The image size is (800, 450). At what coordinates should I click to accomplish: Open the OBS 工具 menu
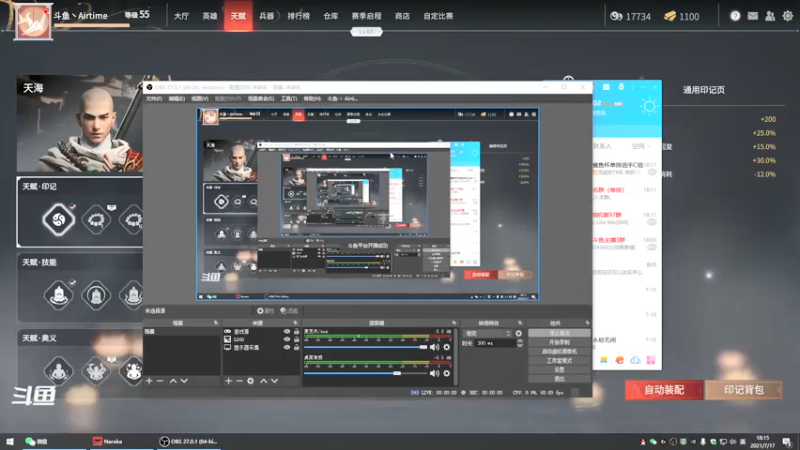tap(289, 98)
